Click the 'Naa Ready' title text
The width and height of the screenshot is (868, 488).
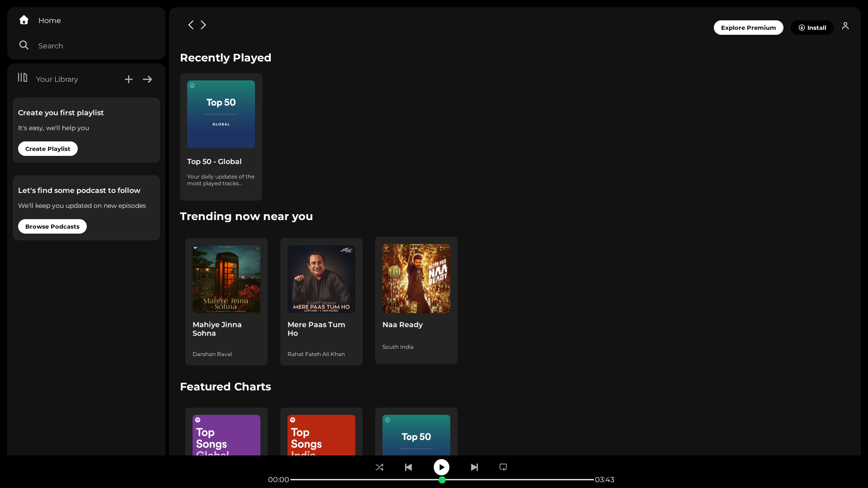pyautogui.click(x=403, y=325)
